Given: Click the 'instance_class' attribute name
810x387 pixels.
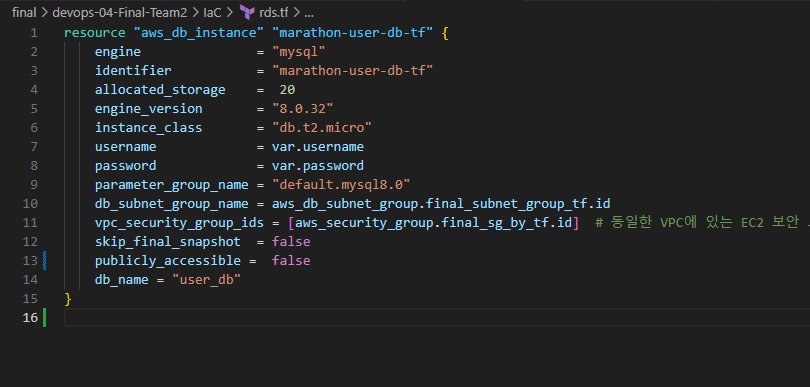Looking at the screenshot, I should coord(149,128).
